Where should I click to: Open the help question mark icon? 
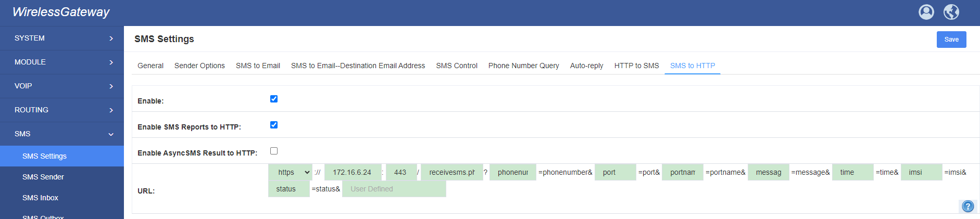point(968,207)
